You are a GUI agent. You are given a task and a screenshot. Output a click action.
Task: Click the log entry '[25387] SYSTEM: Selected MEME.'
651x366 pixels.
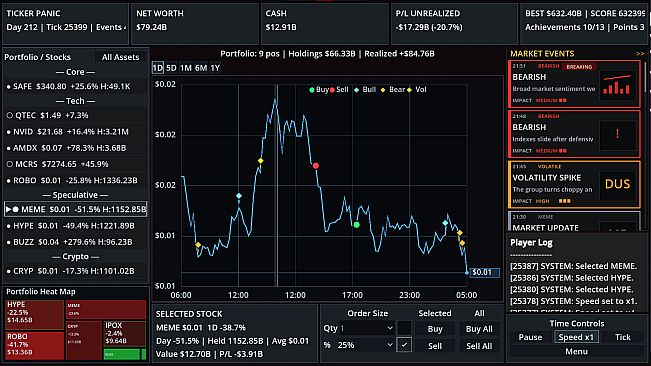coord(573,266)
